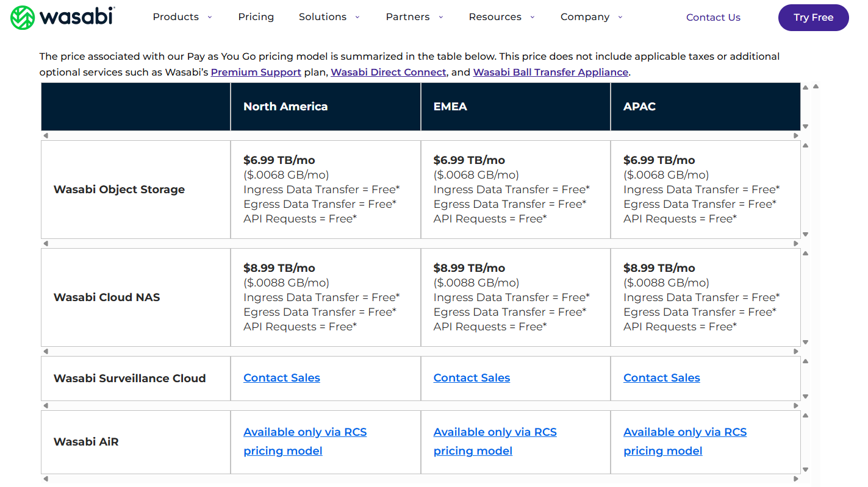Open the Company menu
The height and width of the screenshot is (487, 868).
click(585, 17)
